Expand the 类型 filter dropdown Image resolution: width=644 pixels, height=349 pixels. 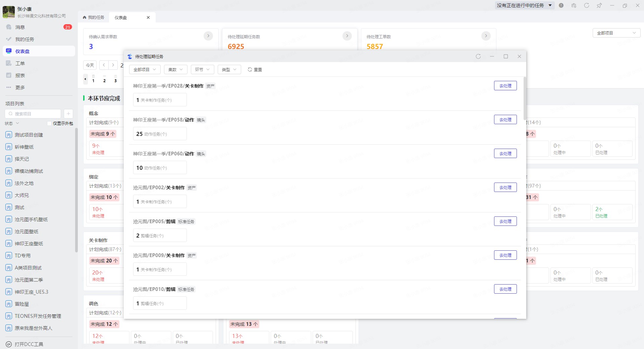(x=229, y=69)
